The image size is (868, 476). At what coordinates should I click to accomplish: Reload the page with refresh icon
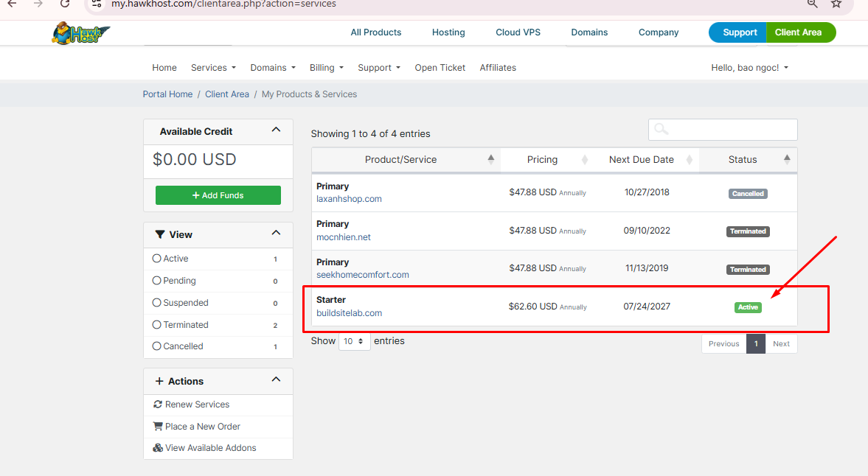(x=65, y=4)
